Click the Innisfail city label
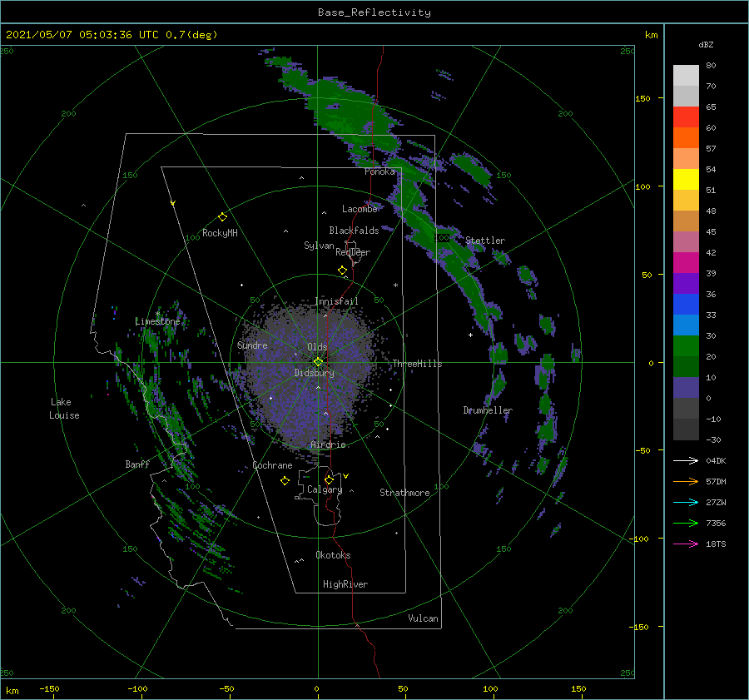The height and width of the screenshot is (700, 749). [336, 301]
